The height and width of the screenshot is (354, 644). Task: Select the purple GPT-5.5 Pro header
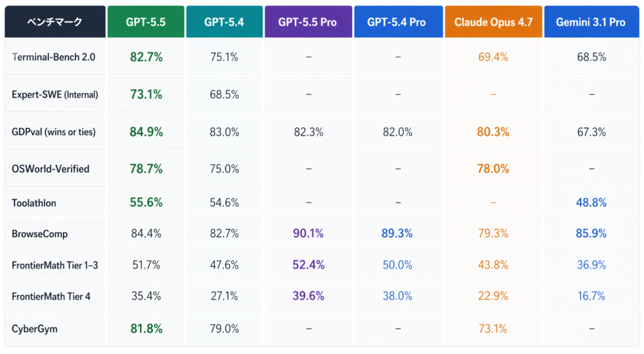click(308, 22)
